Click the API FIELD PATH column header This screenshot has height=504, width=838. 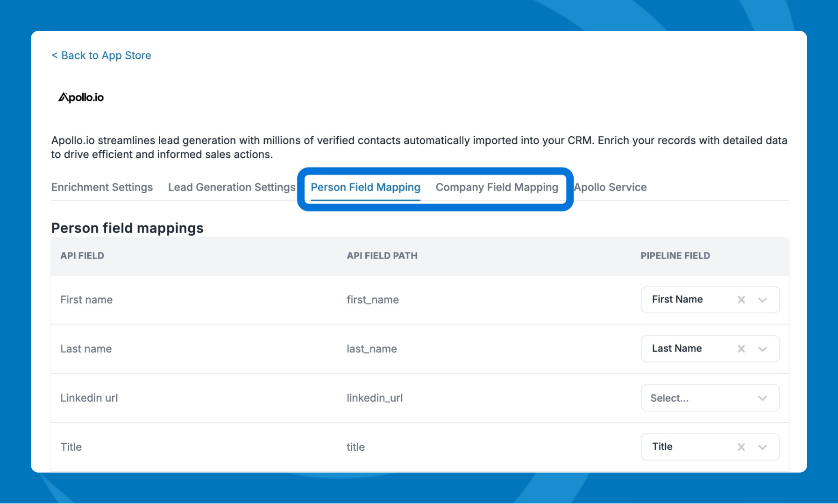(x=382, y=256)
